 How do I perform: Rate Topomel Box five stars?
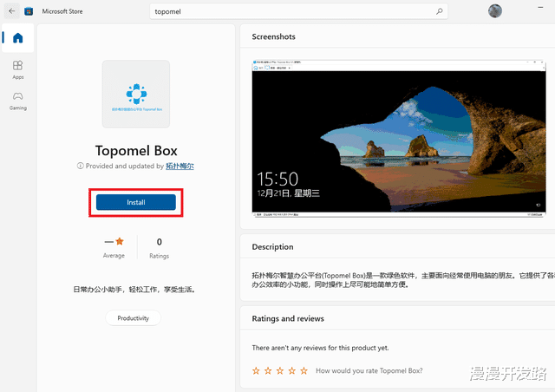pyautogui.click(x=304, y=371)
